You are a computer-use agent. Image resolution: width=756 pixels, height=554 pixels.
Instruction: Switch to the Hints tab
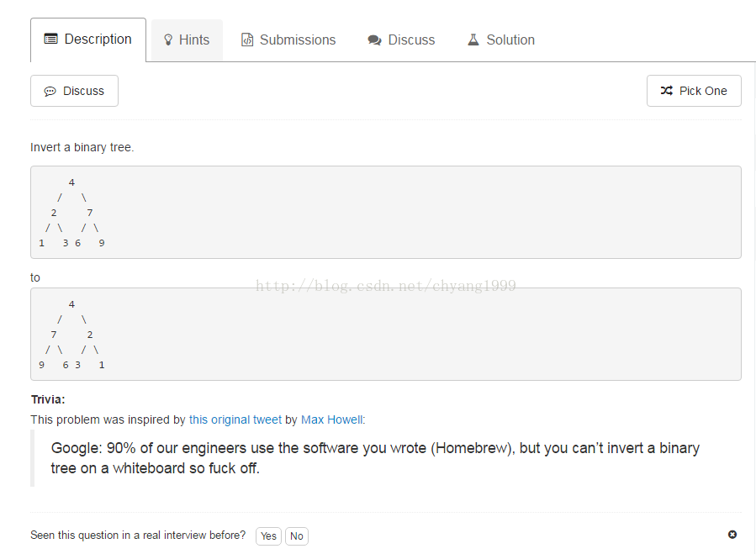[x=187, y=40]
